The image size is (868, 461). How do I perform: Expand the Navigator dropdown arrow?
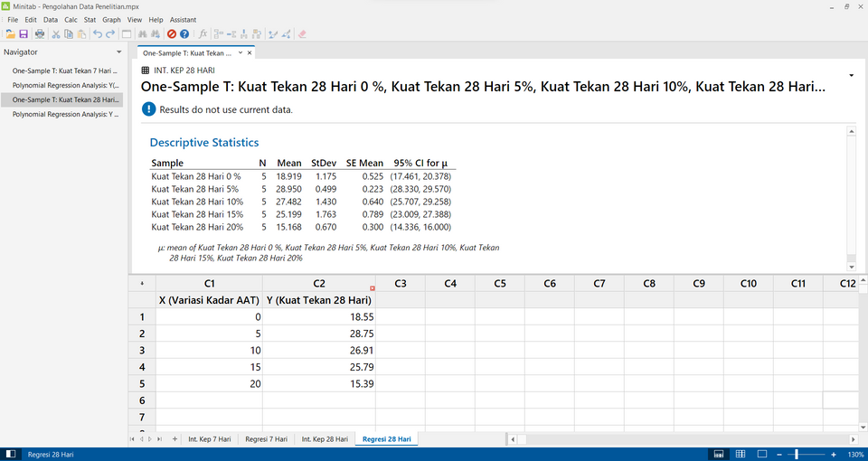[118, 52]
